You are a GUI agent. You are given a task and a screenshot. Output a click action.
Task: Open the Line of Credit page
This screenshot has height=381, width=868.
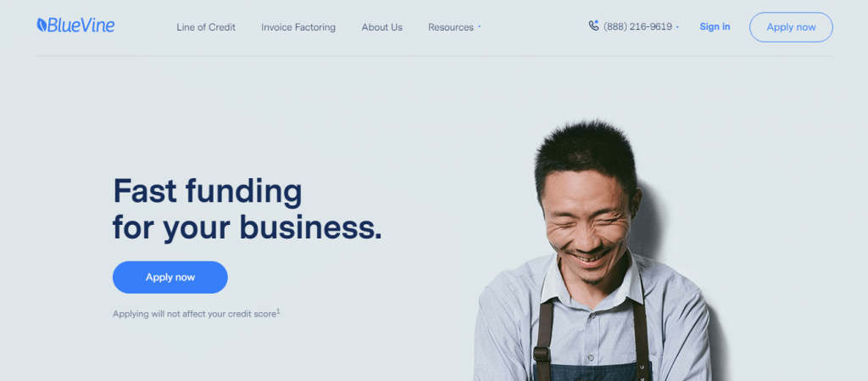[206, 27]
